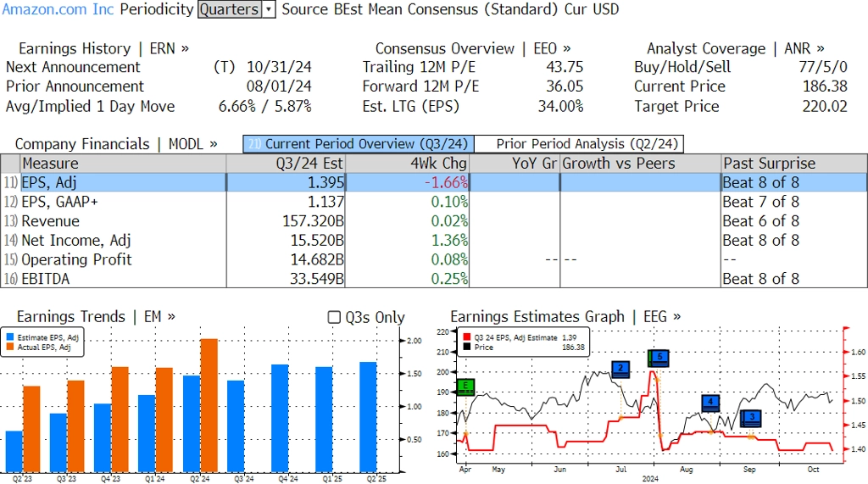Screen dimensions: 868x484
Task: Click the Prior Announcement date 08/01/24
Action: coord(279,86)
